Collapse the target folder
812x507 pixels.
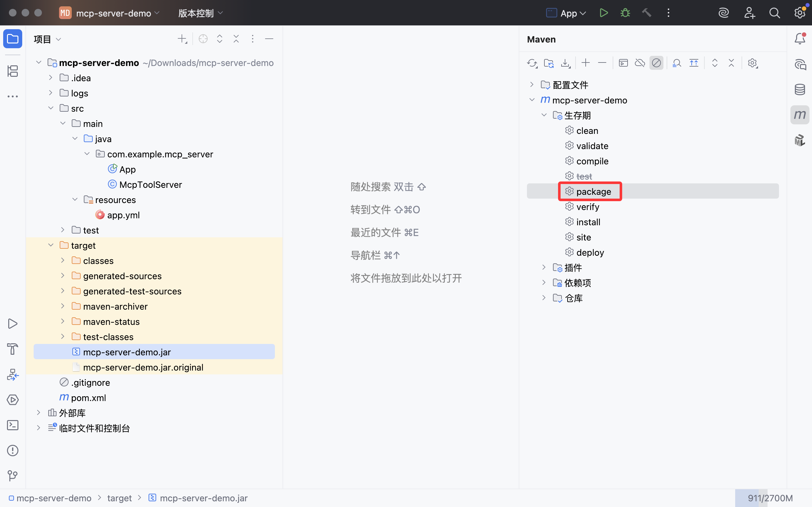pos(51,245)
